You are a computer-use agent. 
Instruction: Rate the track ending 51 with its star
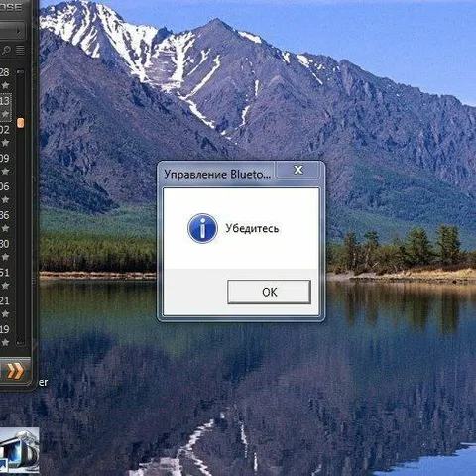coord(5,286)
